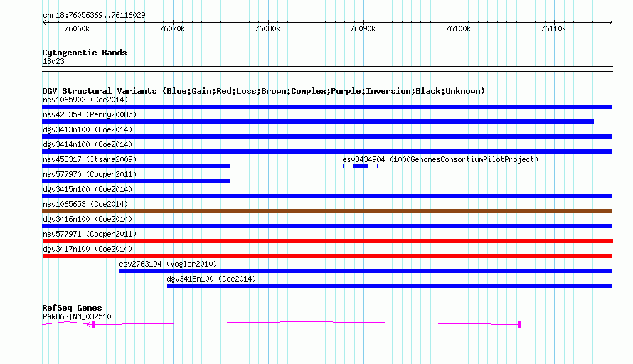Click the ruler's right arrowhead
633x364 pixels.
[x=611, y=23]
